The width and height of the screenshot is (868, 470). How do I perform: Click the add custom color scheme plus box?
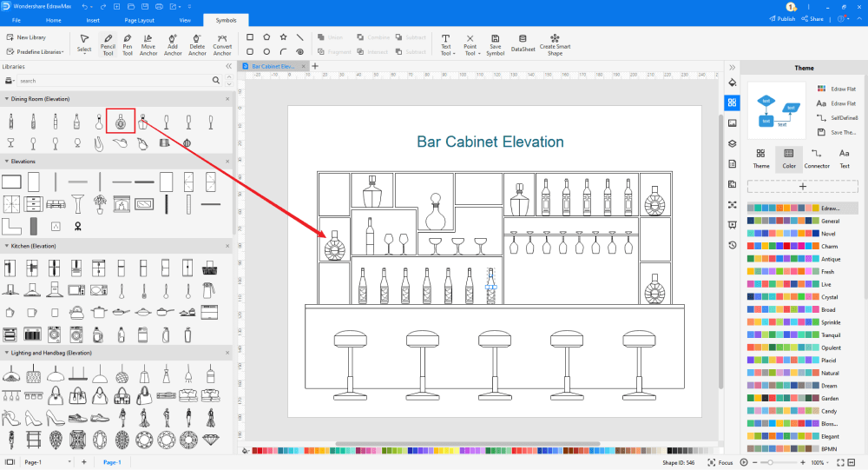click(803, 186)
